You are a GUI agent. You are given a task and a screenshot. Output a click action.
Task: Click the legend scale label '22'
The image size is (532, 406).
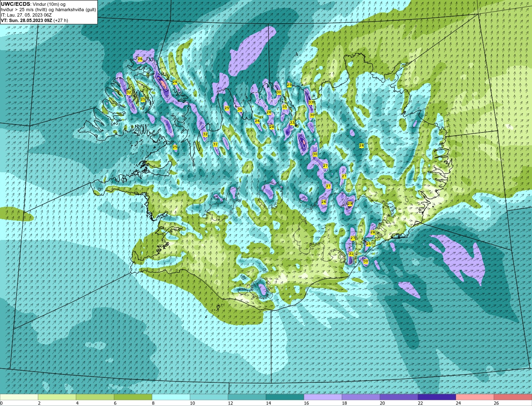click(420, 403)
